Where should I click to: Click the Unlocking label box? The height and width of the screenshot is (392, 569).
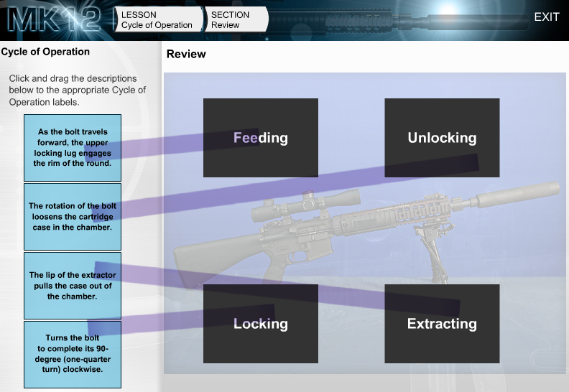(442, 138)
